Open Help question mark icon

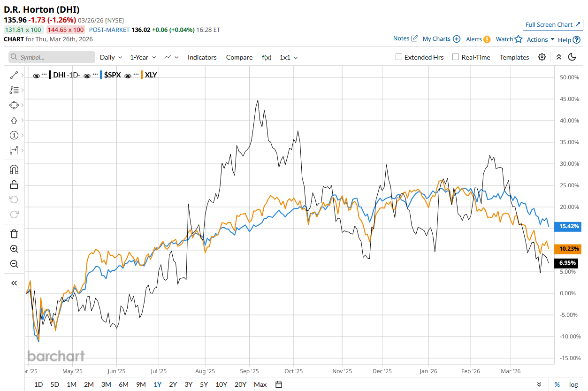pos(577,40)
